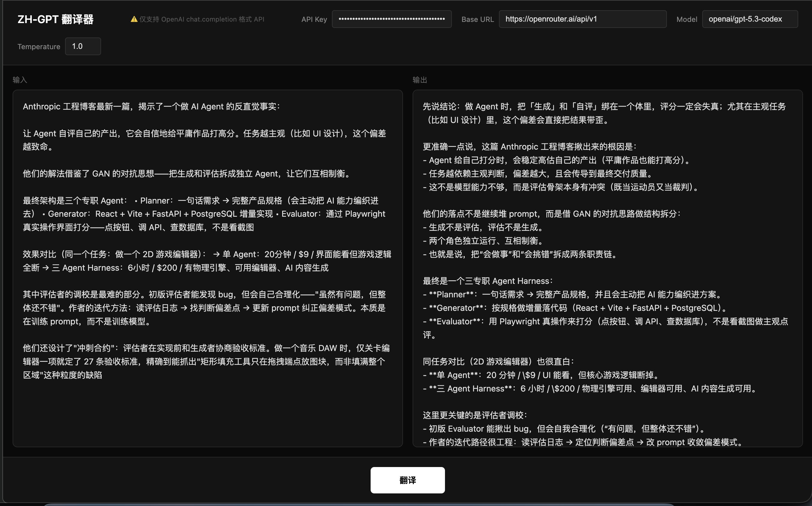This screenshot has height=506, width=812.
Task: Click the ZH-GPT 翻译器 title
Action: coord(55,19)
